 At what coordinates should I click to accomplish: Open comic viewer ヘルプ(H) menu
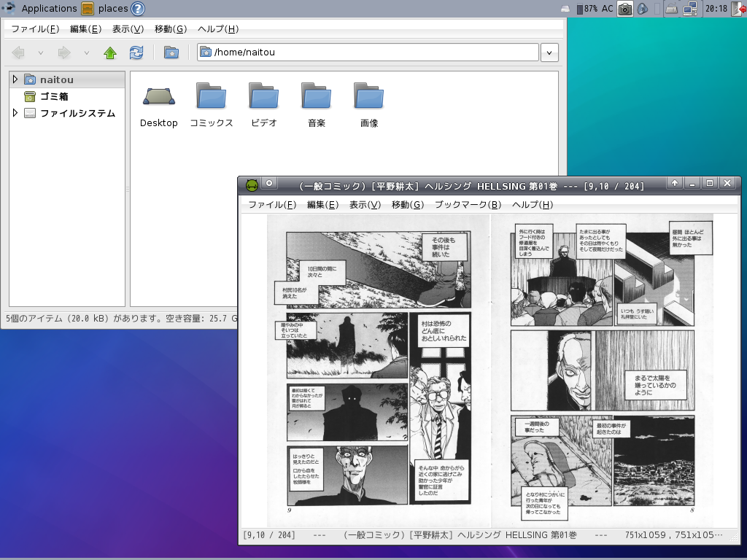pyautogui.click(x=533, y=205)
